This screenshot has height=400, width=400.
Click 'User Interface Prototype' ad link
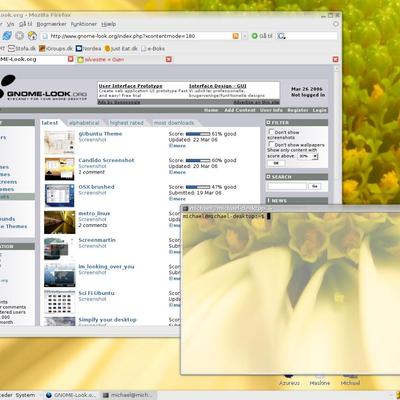[131, 86]
